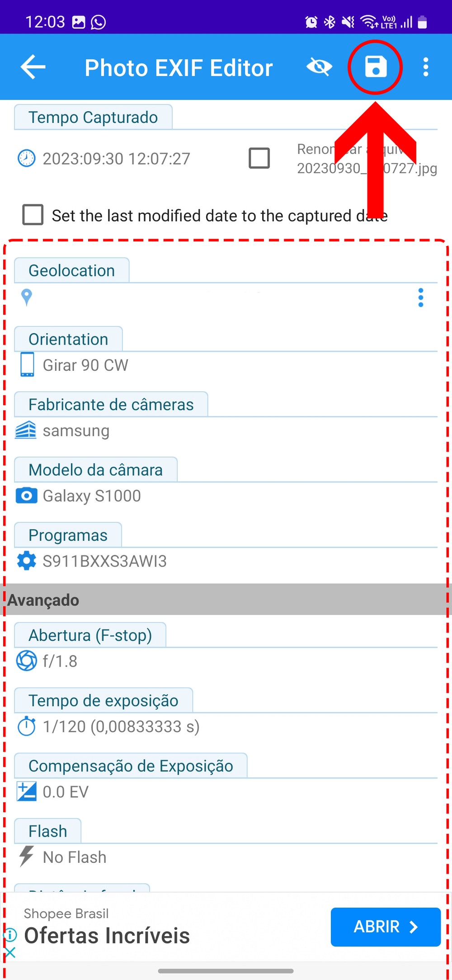
Task: Click the phone orientation icon
Action: (x=27, y=365)
